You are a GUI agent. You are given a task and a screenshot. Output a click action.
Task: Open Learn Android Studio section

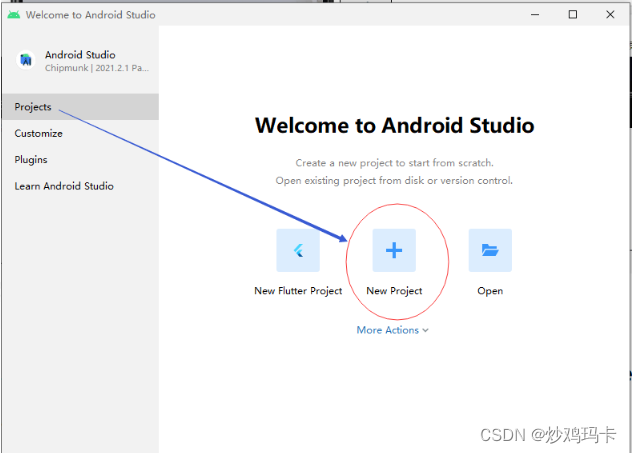[80, 186]
